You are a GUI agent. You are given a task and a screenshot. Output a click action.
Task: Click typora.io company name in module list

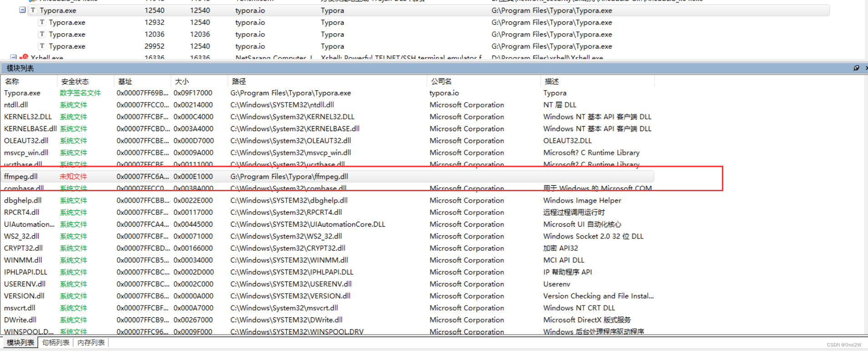[444, 93]
